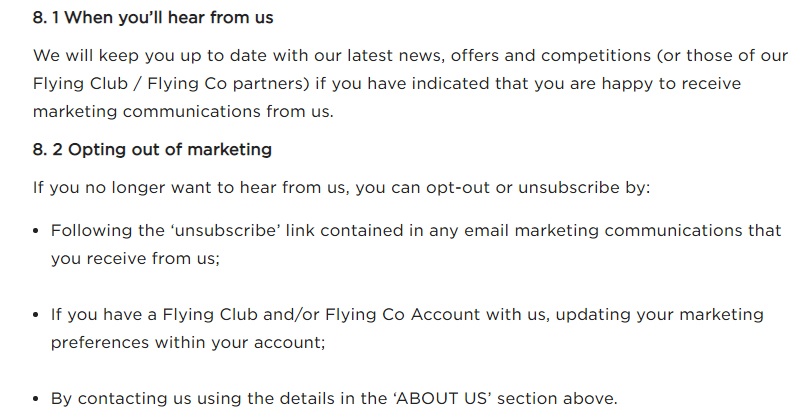The height and width of the screenshot is (420, 811).
Task: Click the second bullet marker before 'If you have'
Action: [36, 315]
